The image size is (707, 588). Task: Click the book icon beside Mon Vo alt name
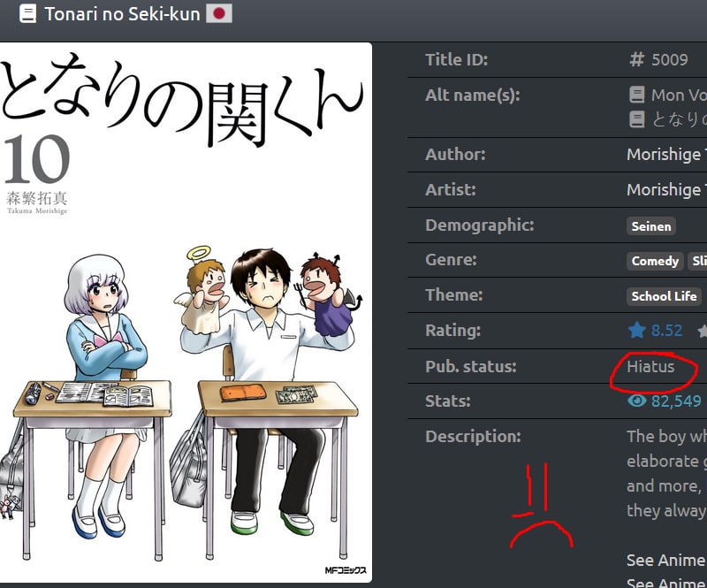pyautogui.click(x=636, y=95)
